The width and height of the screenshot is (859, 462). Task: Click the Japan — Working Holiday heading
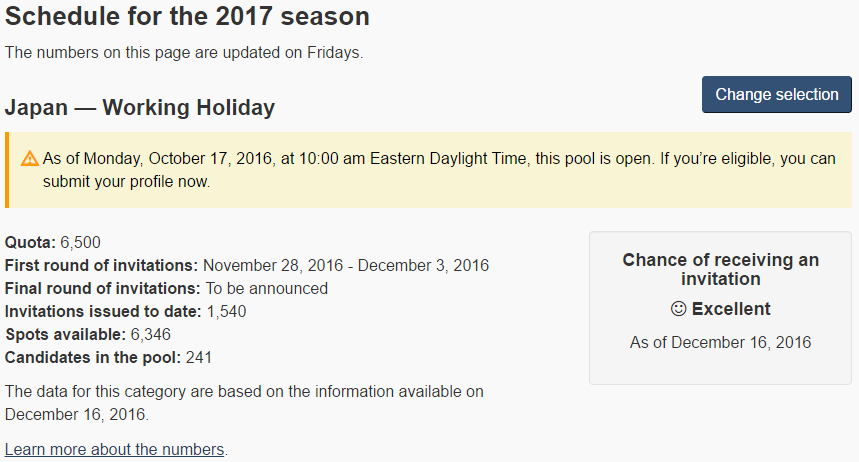(x=140, y=107)
